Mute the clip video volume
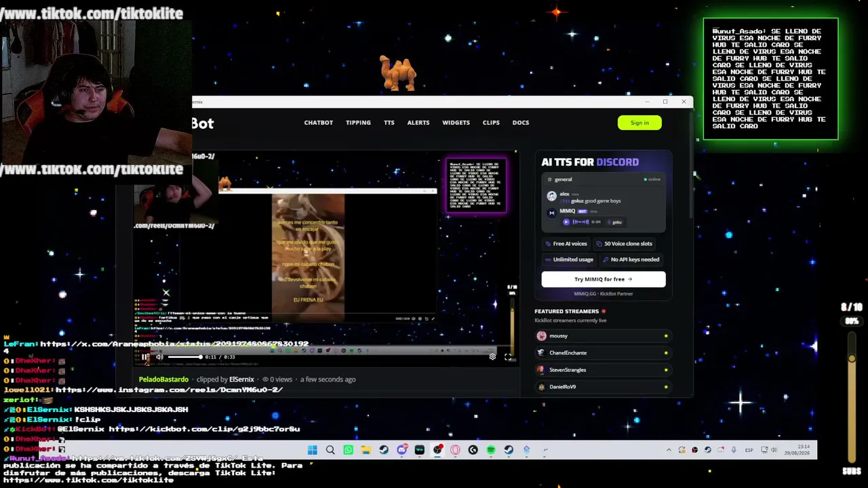868x488 pixels. (159, 357)
